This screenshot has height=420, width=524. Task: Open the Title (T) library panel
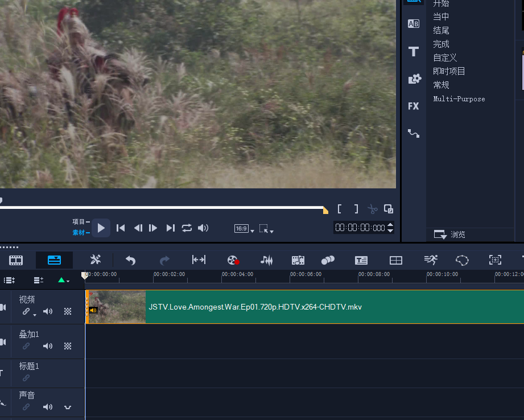point(414,52)
